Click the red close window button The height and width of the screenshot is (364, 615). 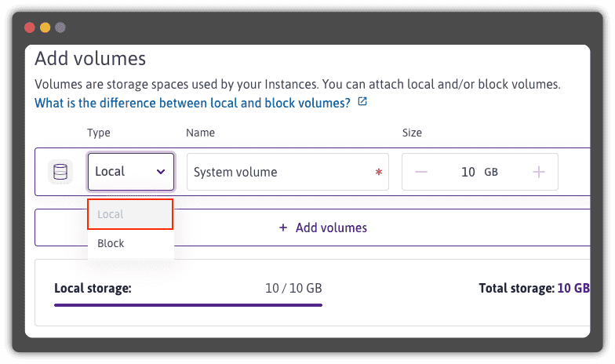coord(30,27)
